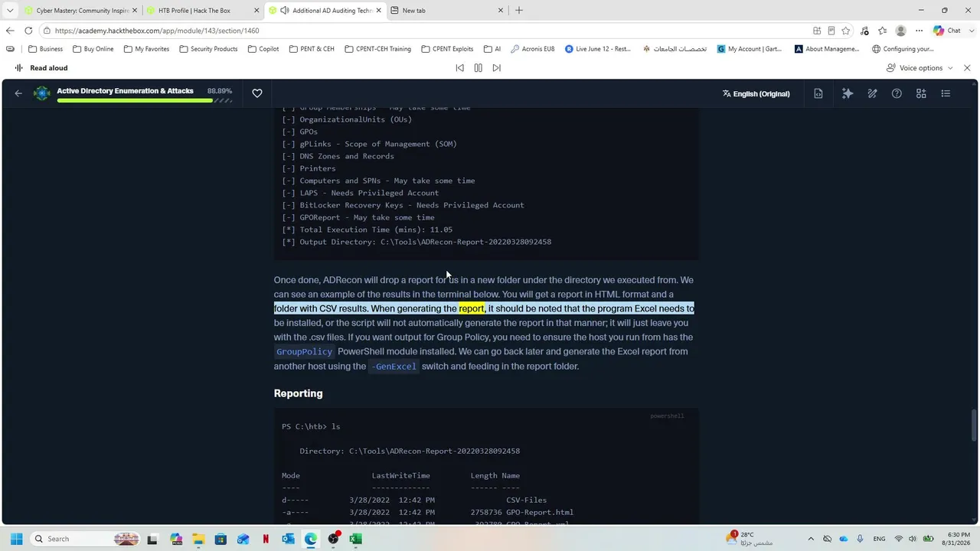This screenshot has height=551, width=980.
Task: Click the 88.89% module progress bar
Action: pos(144,100)
